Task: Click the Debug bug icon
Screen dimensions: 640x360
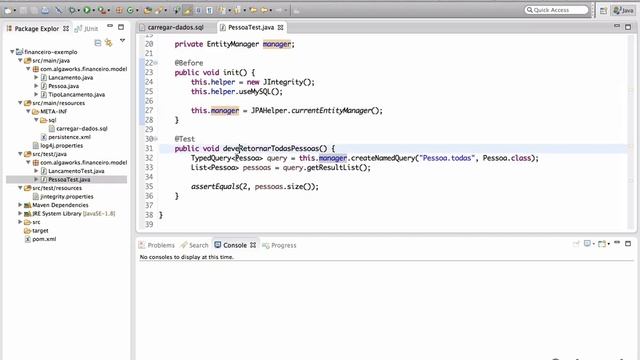Action: (72, 10)
